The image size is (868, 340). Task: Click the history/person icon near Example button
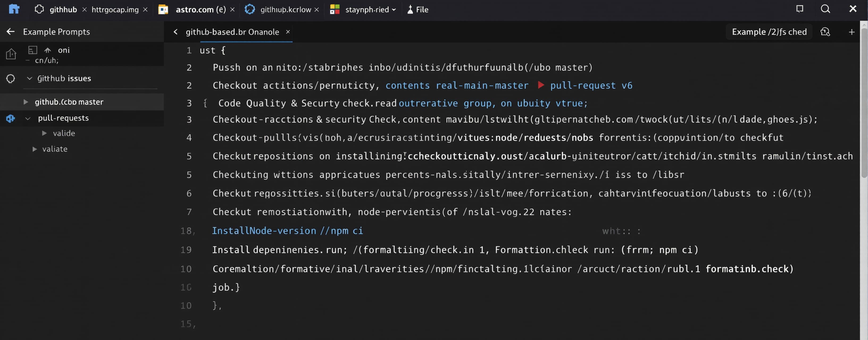click(x=825, y=32)
